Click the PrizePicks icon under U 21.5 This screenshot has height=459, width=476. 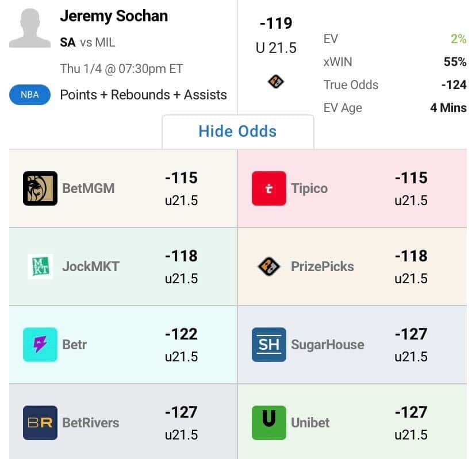(276, 82)
